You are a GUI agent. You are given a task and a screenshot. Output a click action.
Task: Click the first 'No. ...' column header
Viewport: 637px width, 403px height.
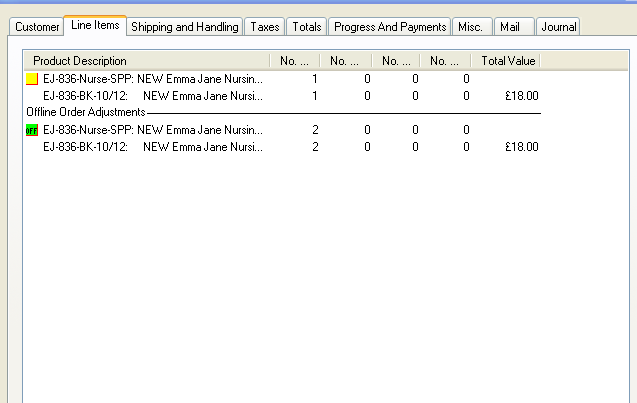295,61
